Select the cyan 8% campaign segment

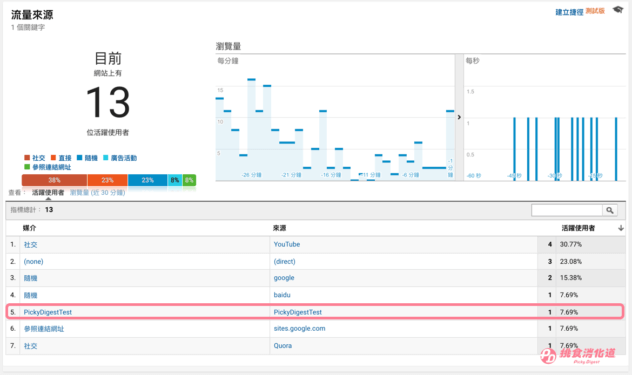[x=175, y=180]
